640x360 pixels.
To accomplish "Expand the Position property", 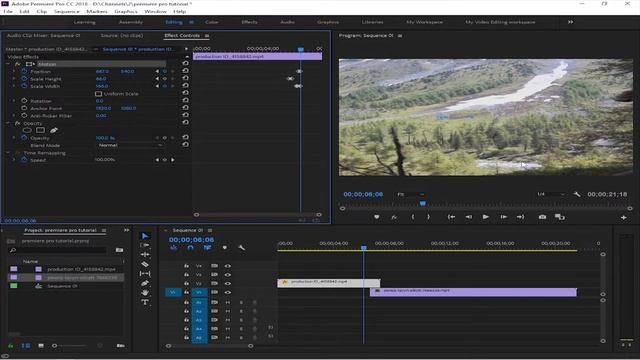I will tap(13, 71).
